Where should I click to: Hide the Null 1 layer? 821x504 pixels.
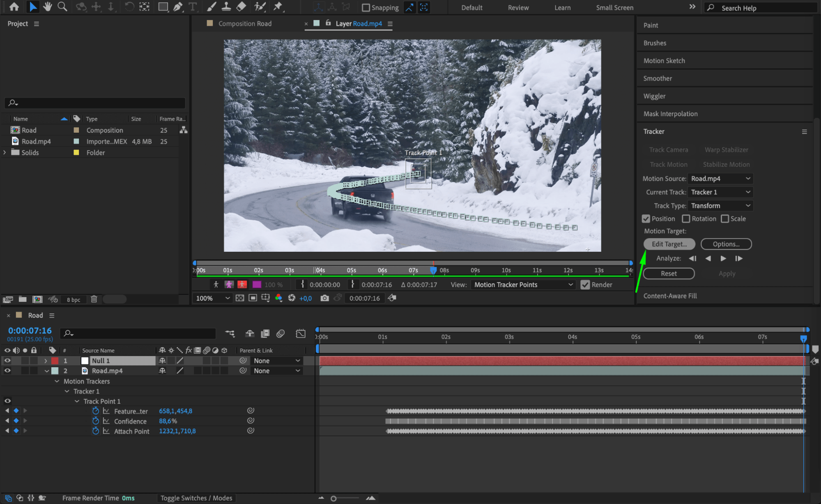[7, 361]
